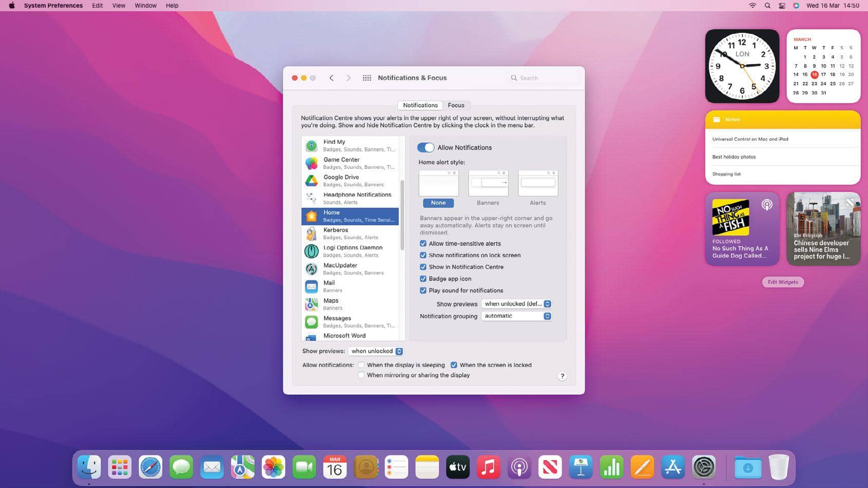Show all preferences grid icon
Viewport: 868px width, 488px height.
[367, 78]
